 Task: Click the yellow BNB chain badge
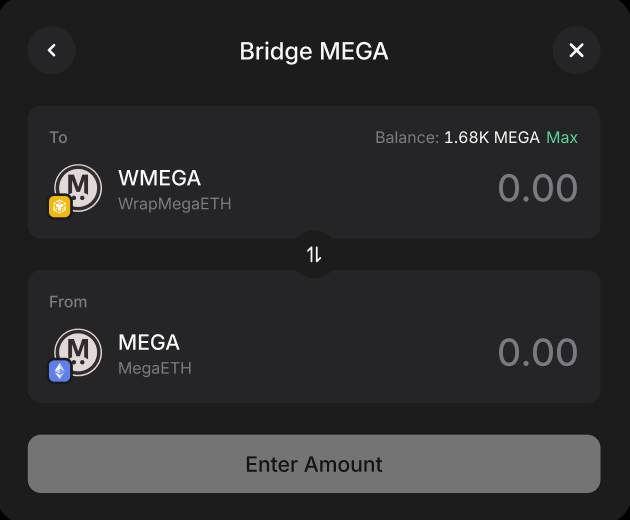[x=59, y=207]
